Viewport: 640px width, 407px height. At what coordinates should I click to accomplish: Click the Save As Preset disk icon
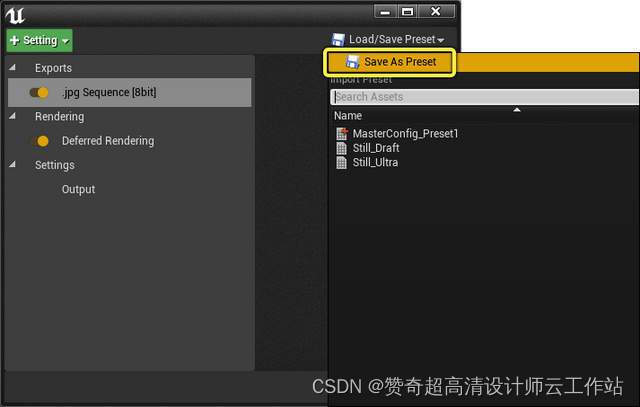pos(352,62)
